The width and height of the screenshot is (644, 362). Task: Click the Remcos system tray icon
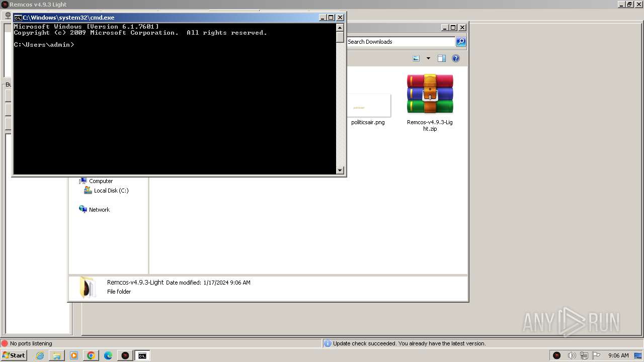557,355
